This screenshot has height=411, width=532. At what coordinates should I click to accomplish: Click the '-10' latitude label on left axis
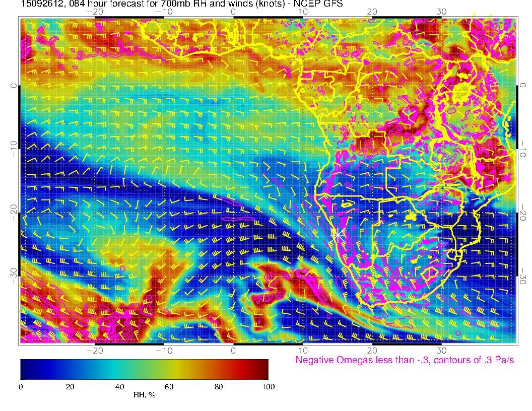tap(13, 149)
